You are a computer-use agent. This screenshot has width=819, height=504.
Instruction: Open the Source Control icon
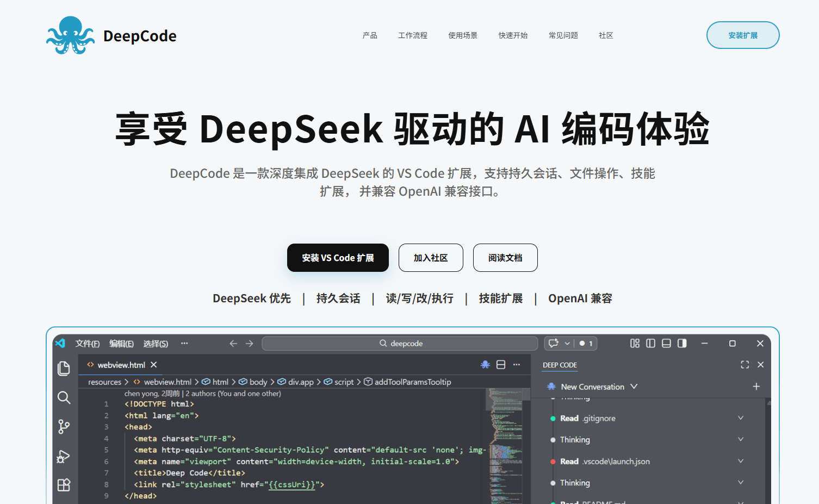click(x=64, y=426)
